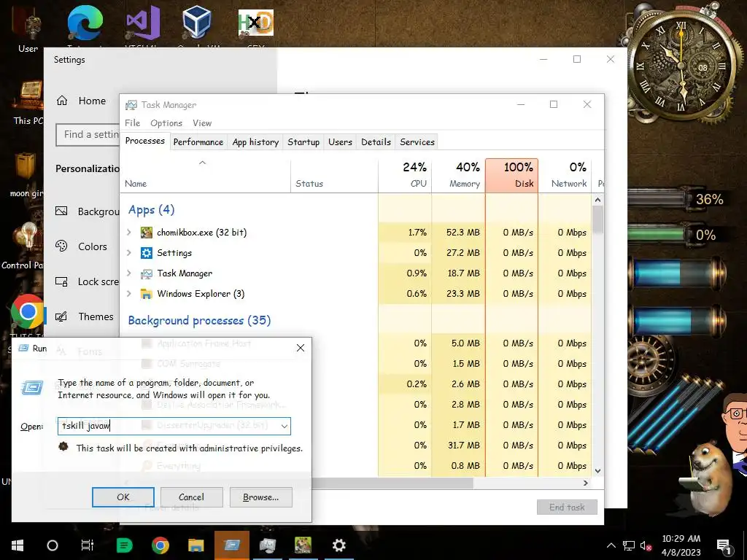
Task: Expand the Task Manager process group
Action: point(129,273)
